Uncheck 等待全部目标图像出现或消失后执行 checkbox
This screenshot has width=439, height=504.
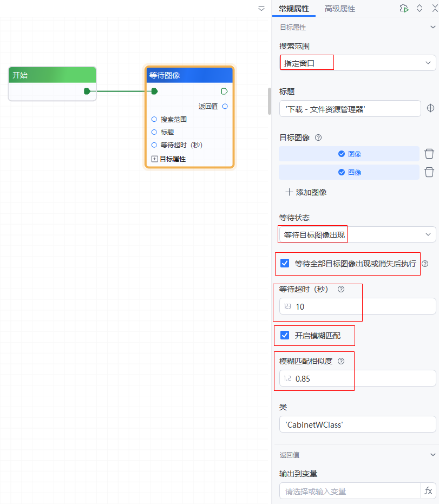coord(285,264)
